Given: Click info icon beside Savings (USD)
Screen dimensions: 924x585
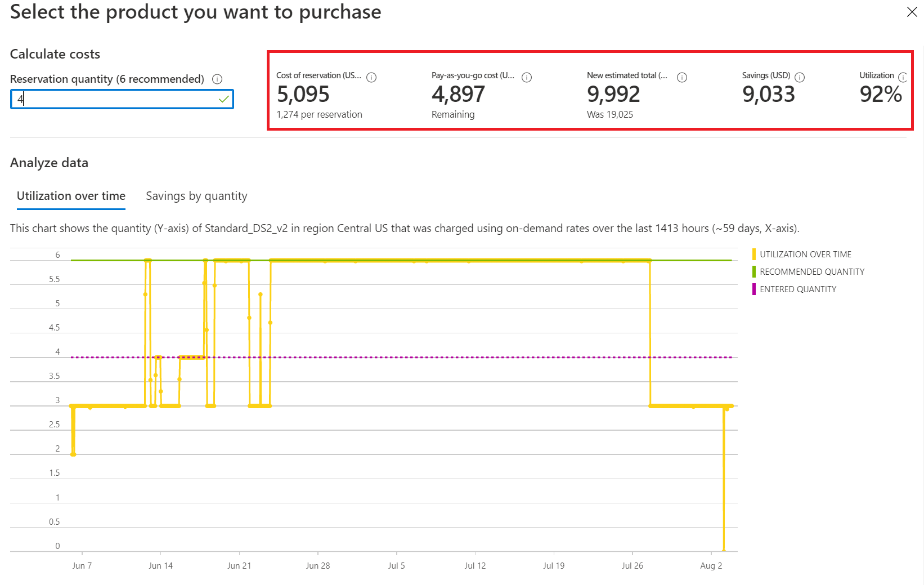Looking at the screenshot, I should pyautogui.click(x=800, y=78).
